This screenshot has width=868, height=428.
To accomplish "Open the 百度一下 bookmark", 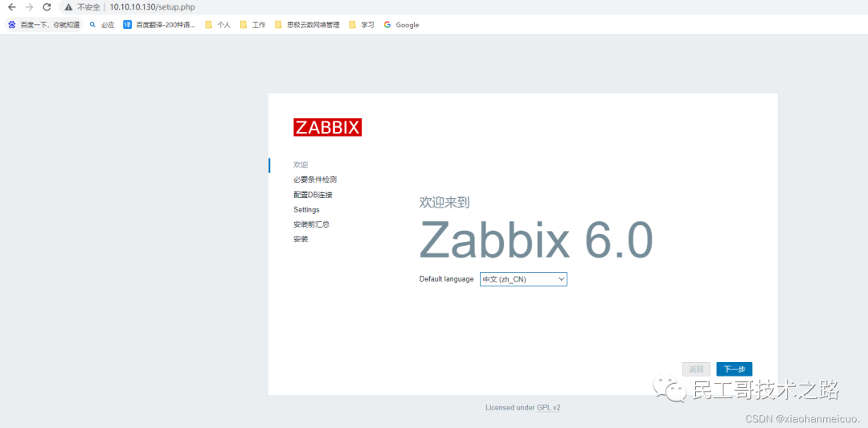I will tap(43, 25).
